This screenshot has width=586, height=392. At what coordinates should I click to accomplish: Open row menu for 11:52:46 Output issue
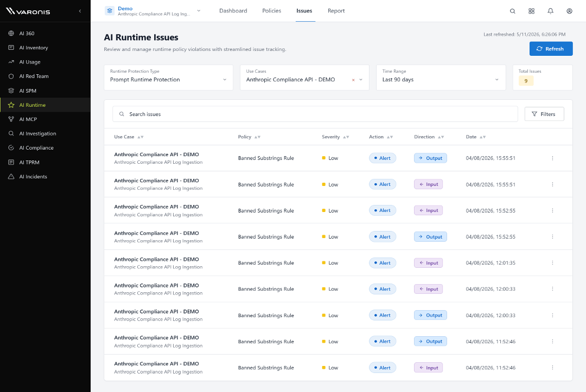tap(552, 342)
